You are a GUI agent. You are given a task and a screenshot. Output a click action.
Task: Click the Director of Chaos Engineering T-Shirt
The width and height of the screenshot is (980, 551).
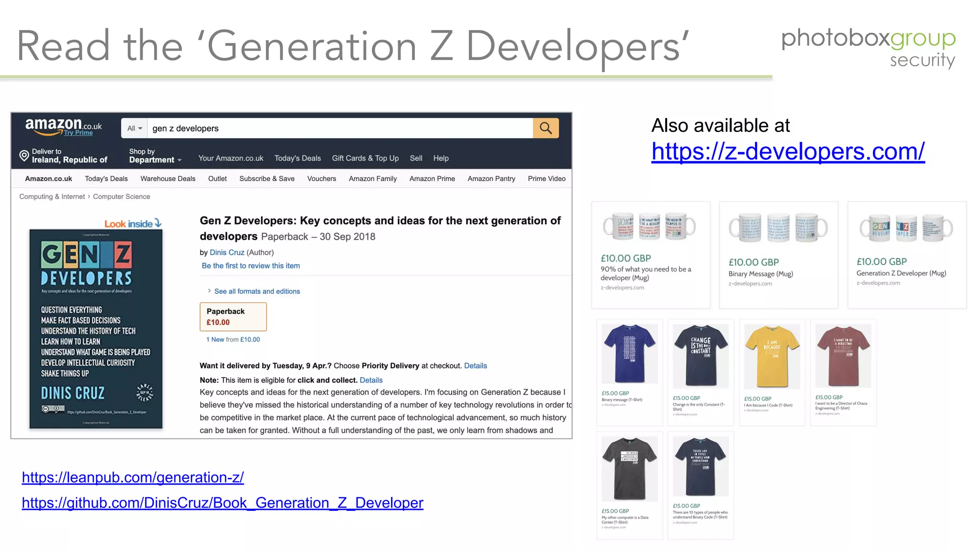pos(843,372)
